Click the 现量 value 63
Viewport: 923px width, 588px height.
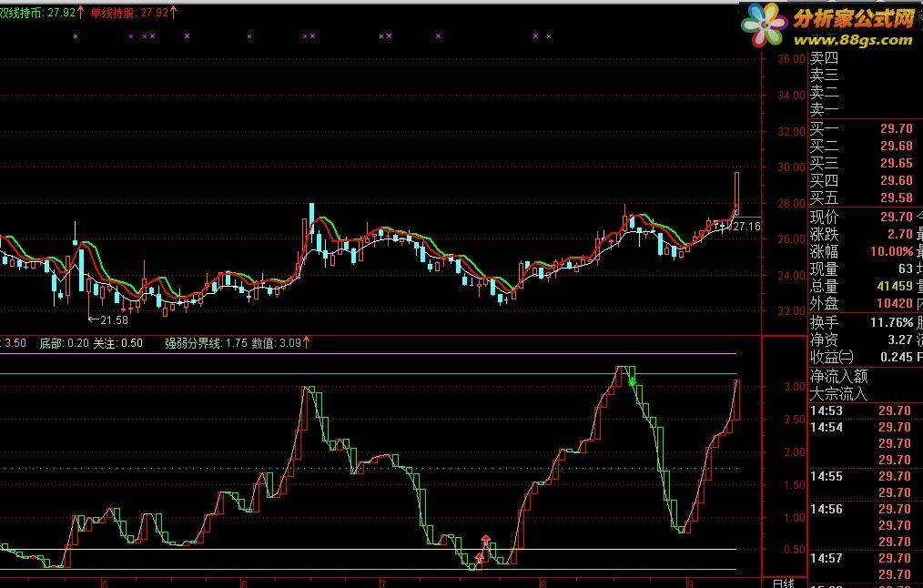pyautogui.click(x=906, y=269)
